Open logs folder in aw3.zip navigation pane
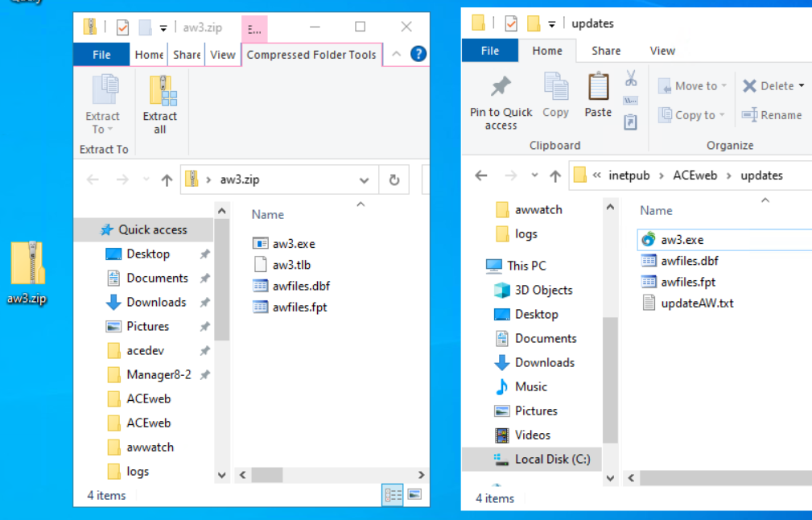Viewport: 812px width, 520px height. 138,472
